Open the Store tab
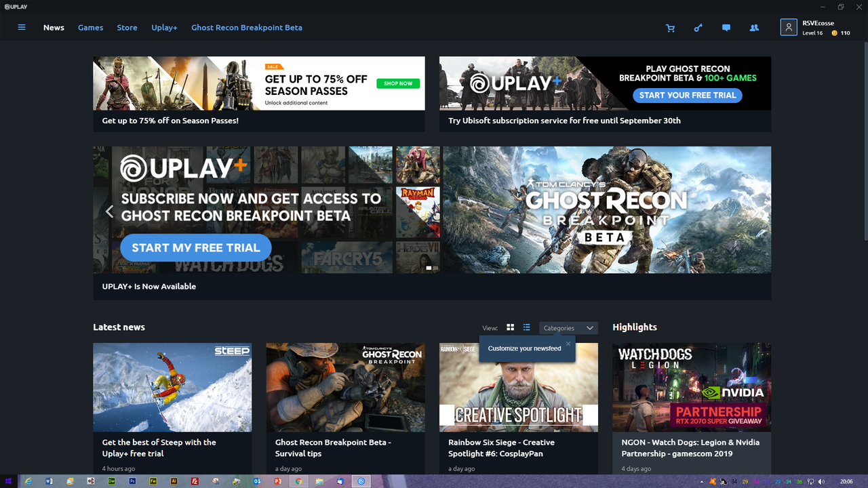Viewport: 868px width, 488px height. point(127,28)
